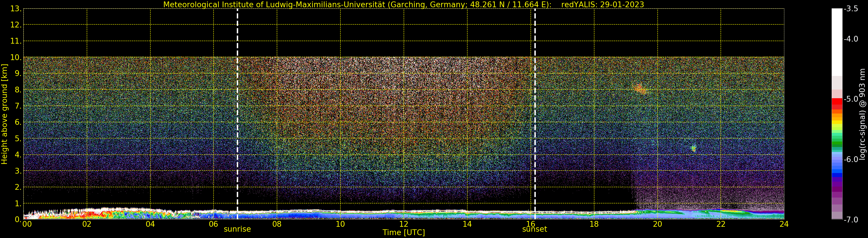Click the time axis tick label 08
The image size is (868, 238).
pyautogui.click(x=277, y=224)
